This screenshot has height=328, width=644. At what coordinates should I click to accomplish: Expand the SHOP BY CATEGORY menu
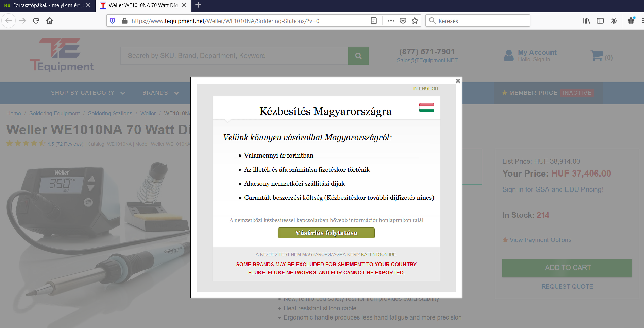[x=88, y=93]
